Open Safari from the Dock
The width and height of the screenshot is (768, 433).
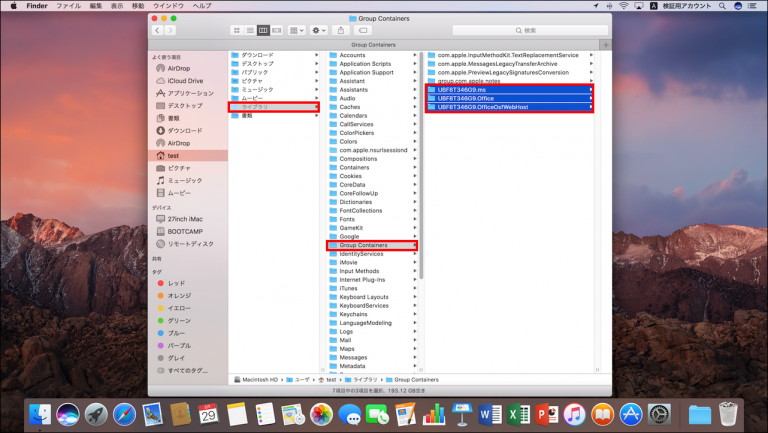[124, 414]
